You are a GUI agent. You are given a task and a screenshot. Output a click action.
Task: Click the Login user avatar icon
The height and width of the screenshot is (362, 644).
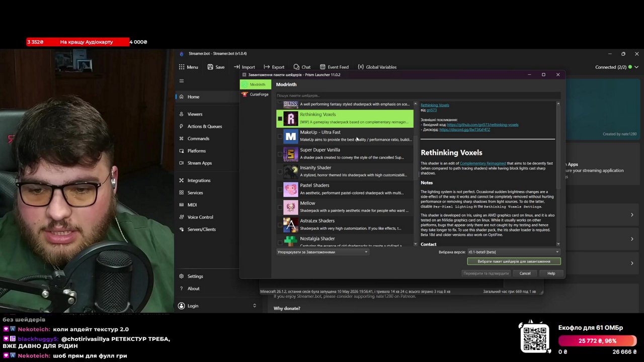pos(182,306)
